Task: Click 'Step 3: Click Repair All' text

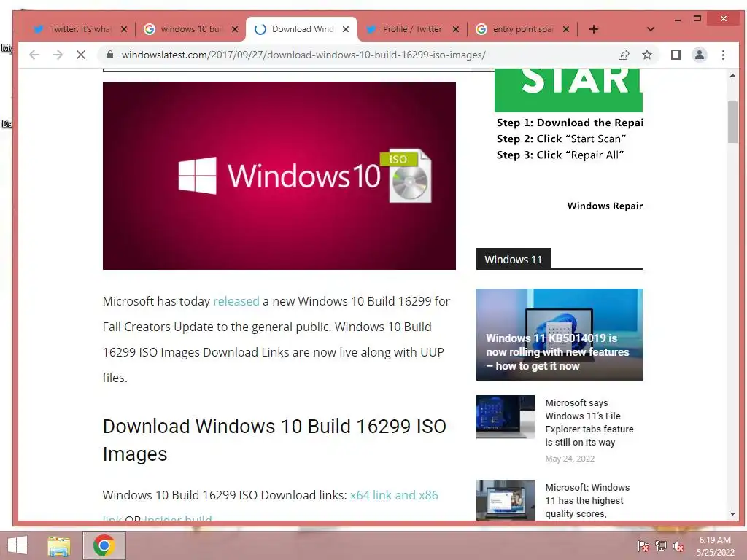Action: (x=560, y=155)
